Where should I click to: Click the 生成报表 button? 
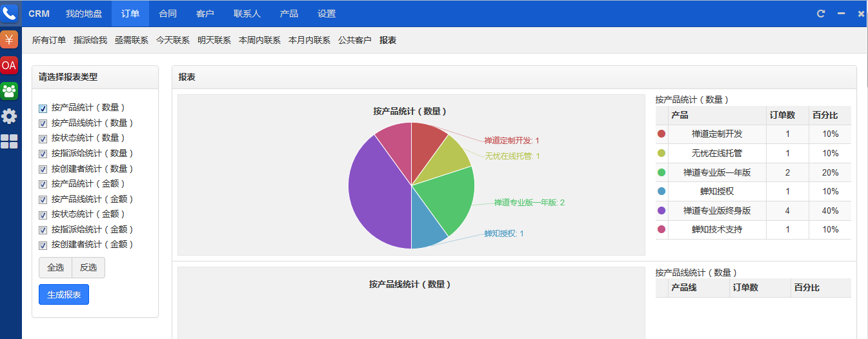pos(64,294)
